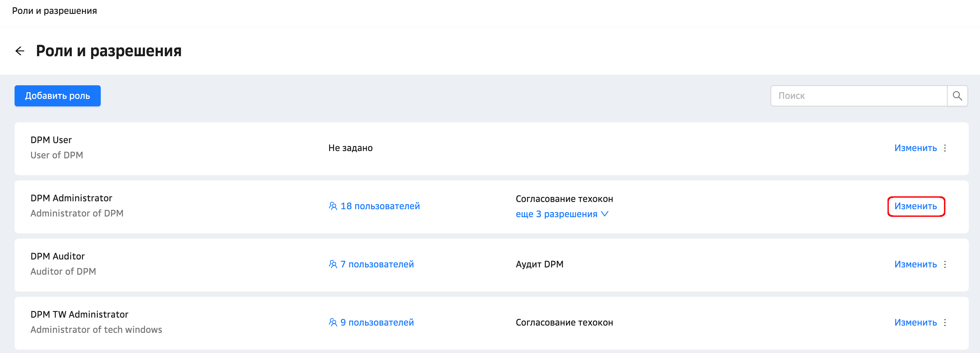
Task: Open the three-dot menu for DPM Auditor
Action: pyautogui.click(x=945, y=264)
